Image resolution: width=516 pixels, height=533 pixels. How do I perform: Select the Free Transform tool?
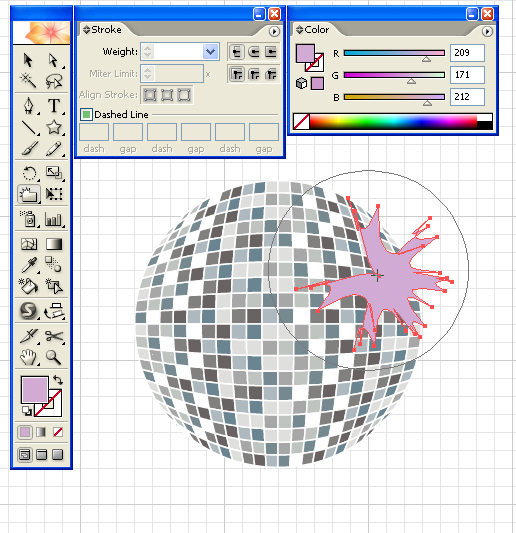coord(53,194)
